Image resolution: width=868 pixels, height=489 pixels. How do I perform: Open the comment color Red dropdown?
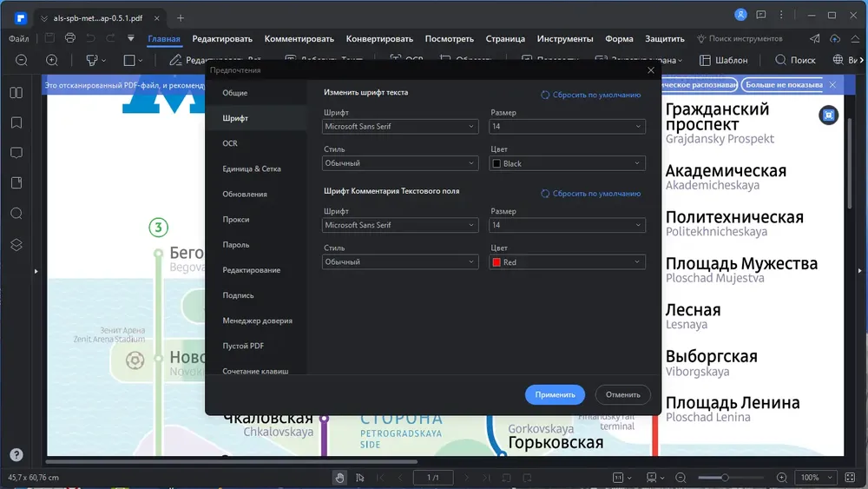click(x=567, y=262)
